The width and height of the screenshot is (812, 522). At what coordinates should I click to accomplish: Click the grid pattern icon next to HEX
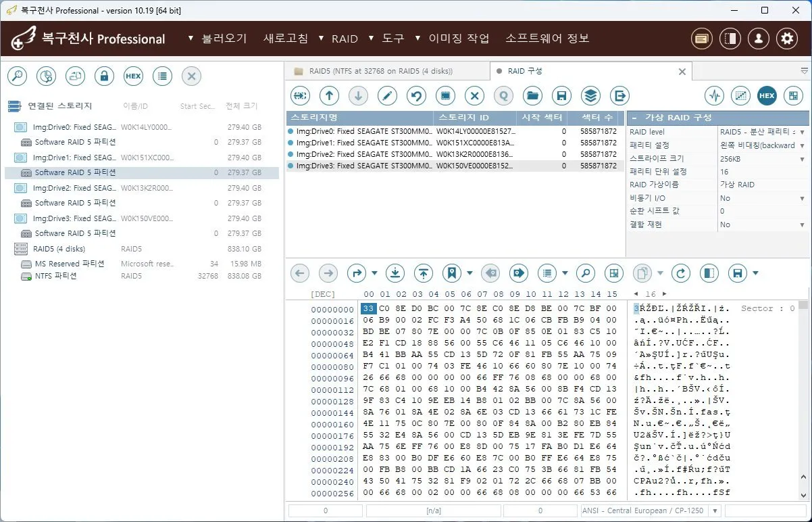(741, 96)
